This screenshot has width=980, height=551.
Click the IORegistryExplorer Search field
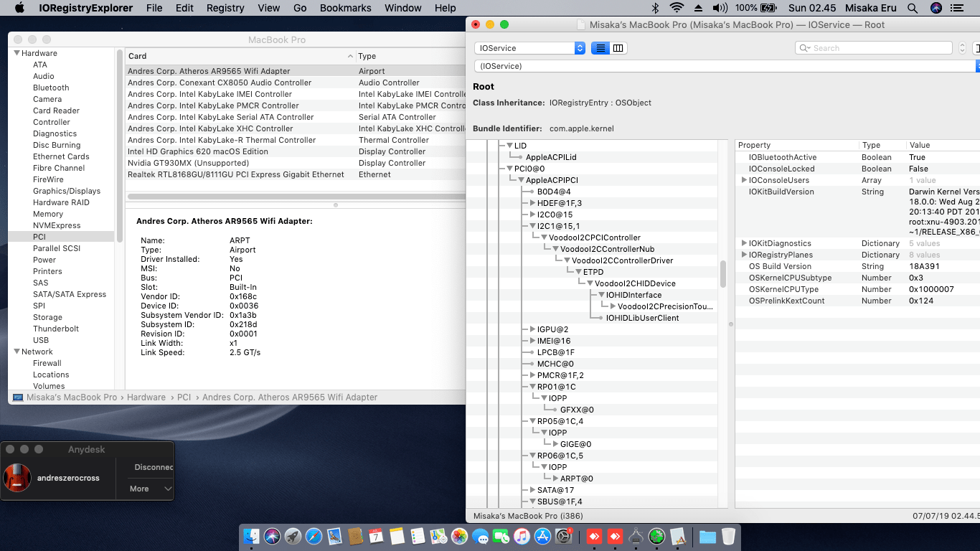[x=874, y=48]
